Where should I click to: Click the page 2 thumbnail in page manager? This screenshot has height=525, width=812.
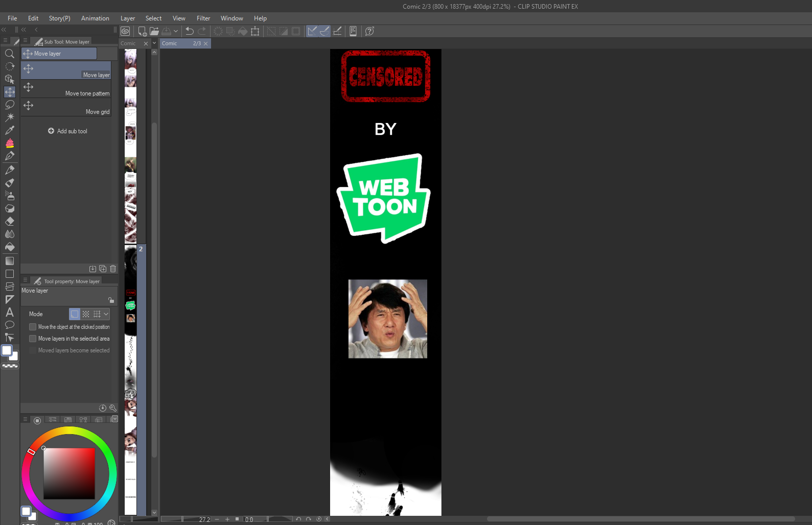131,379
